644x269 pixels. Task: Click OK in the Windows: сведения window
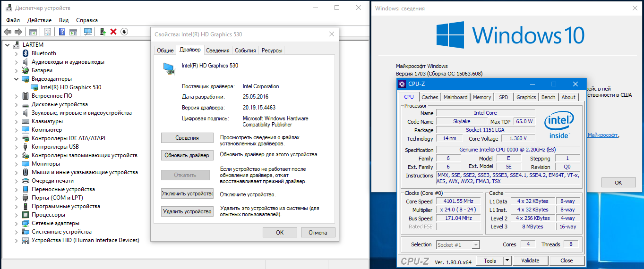pyautogui.click(x=618, y=183)
